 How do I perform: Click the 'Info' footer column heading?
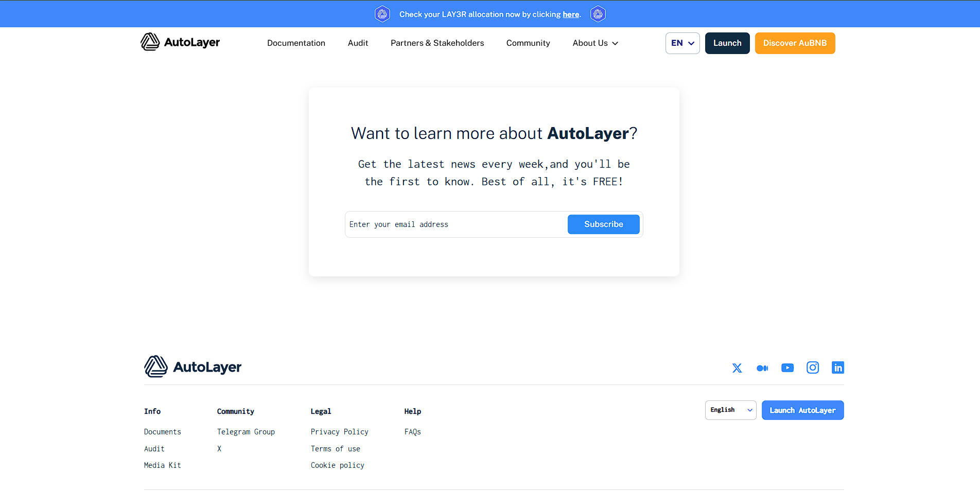152,411
